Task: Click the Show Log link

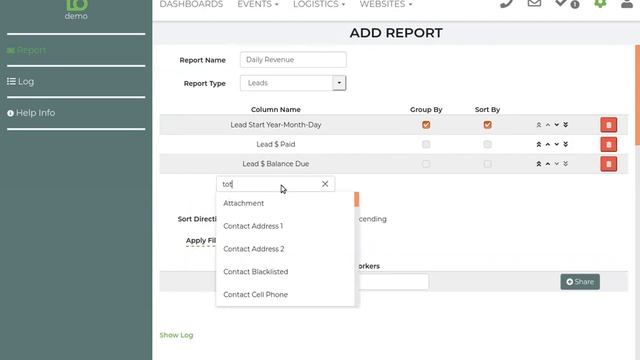Action: tap(176, 335)
